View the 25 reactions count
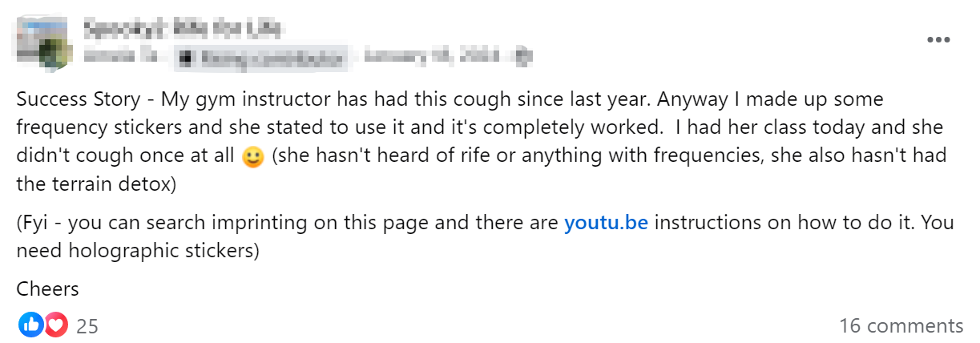The image size is (980, 343). (87, 325)
